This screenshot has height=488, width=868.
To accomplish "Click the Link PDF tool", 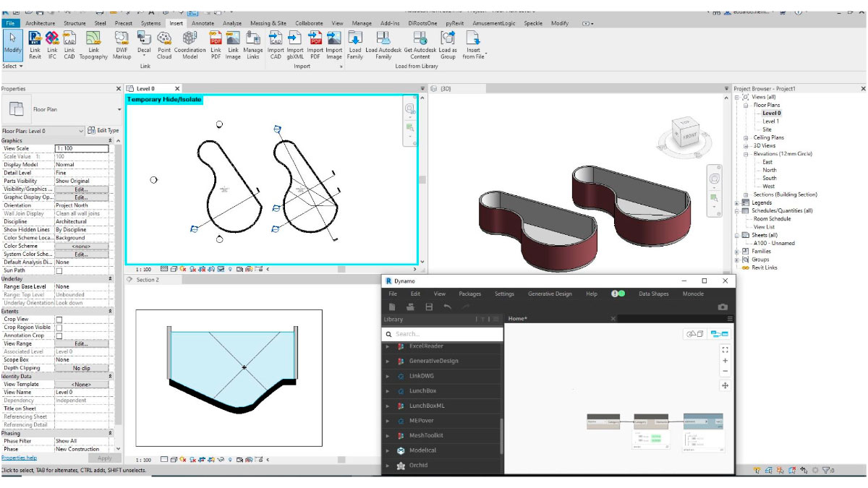I will (216, 44).
